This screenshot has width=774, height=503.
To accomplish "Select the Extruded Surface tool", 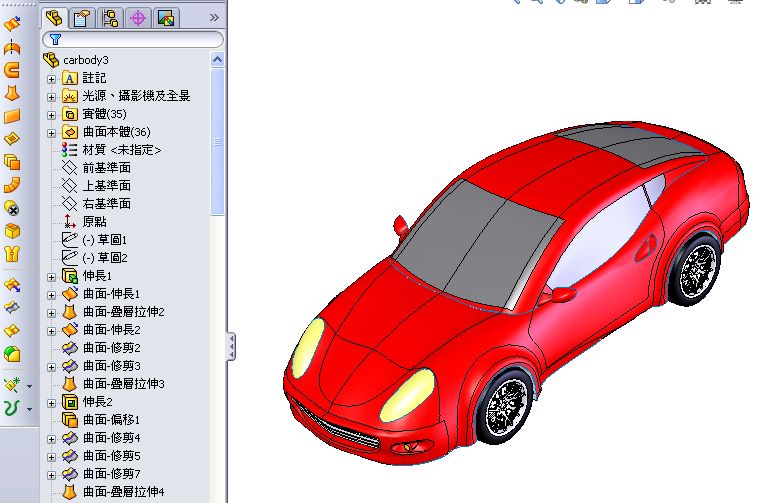I will coord(12,23).
